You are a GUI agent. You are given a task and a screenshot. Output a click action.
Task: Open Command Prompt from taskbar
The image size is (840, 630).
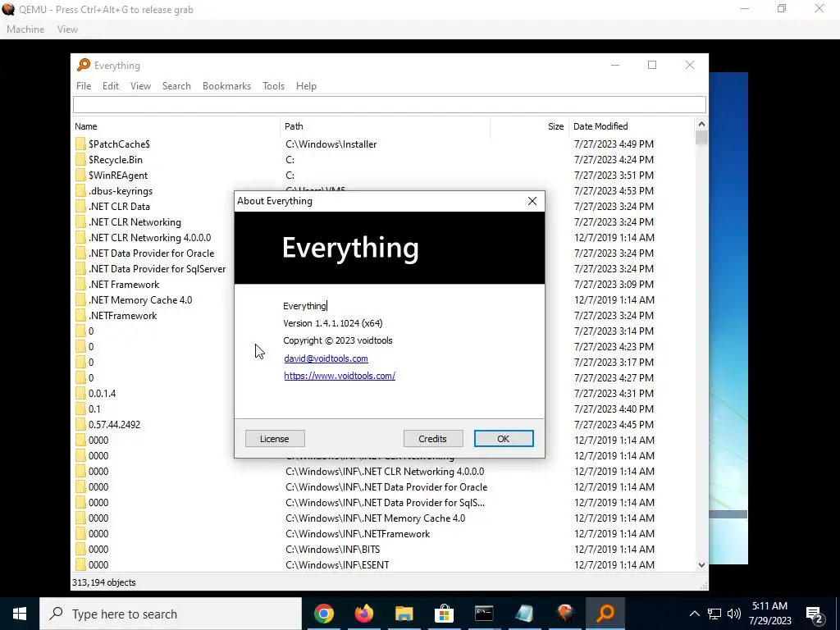(484, 614)
